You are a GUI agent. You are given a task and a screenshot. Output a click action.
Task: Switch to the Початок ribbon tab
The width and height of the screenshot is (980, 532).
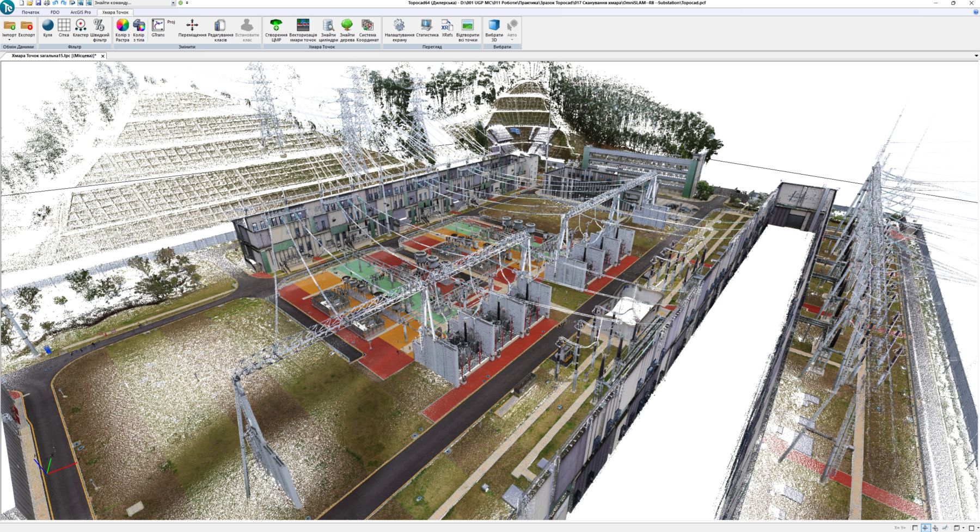tap(30, 12)
